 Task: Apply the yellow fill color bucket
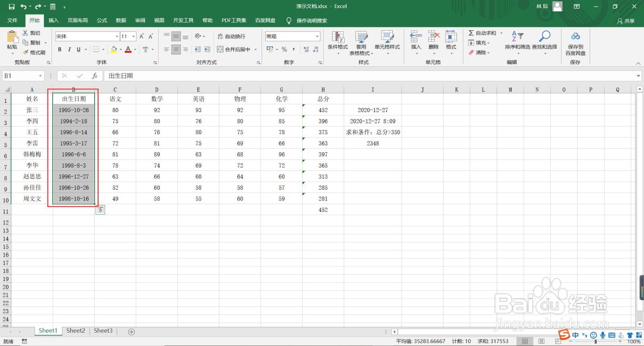114,49
